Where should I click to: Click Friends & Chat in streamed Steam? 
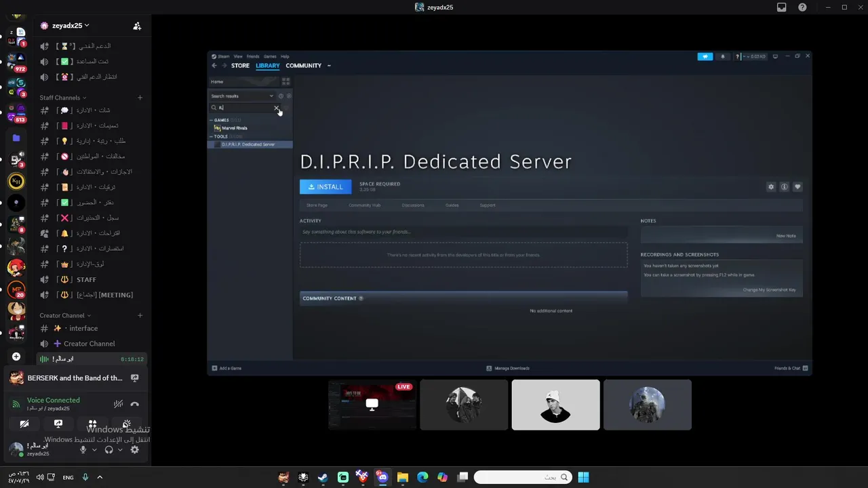[791, 368]
